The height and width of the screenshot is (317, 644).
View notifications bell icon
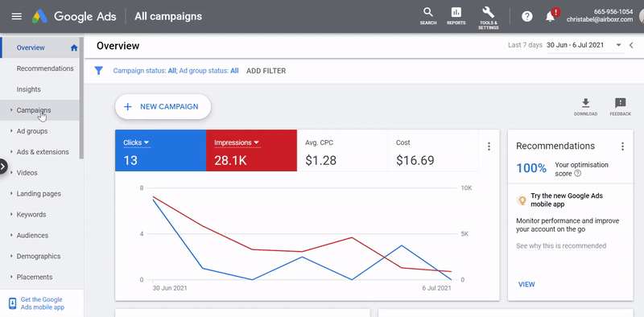point(550,17)
